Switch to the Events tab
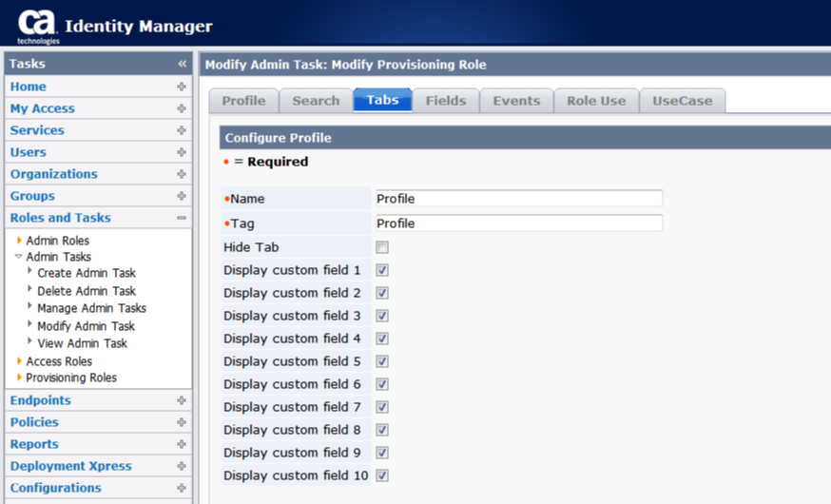 pyautogui.click(x=516, y=101)
